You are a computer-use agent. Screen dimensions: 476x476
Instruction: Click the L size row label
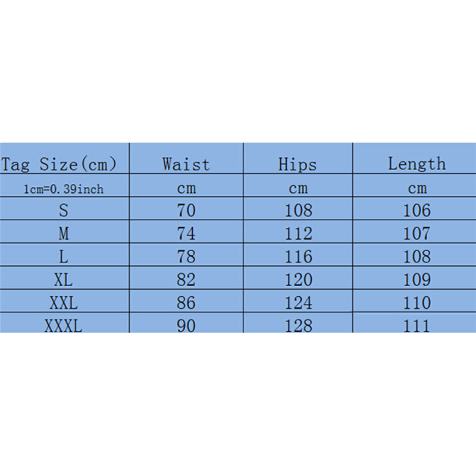pyautogui.click(x=64, y=256)
